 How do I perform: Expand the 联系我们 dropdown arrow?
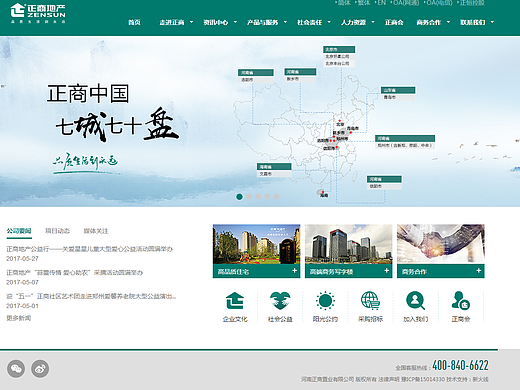pos(492,22)
